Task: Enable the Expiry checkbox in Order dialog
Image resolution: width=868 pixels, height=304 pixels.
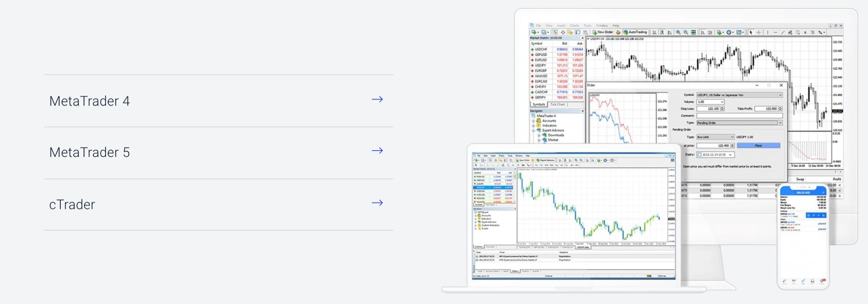Action: point(699,155)
